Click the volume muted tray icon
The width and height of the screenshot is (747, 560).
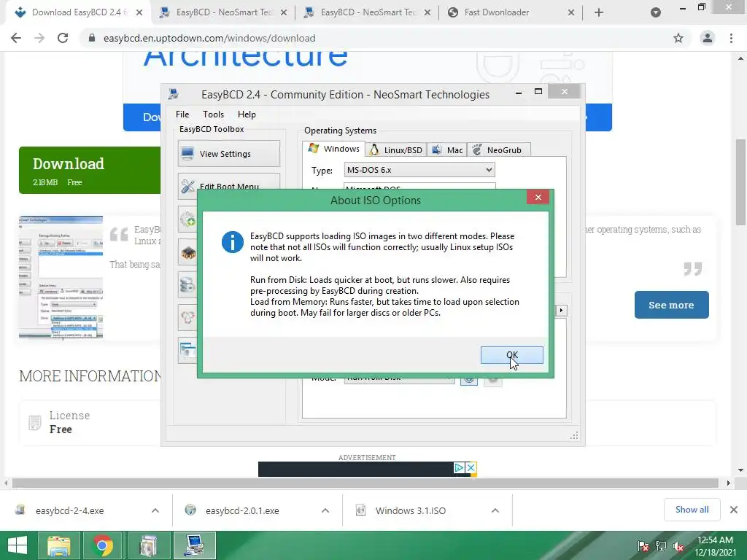coord(678,546)
